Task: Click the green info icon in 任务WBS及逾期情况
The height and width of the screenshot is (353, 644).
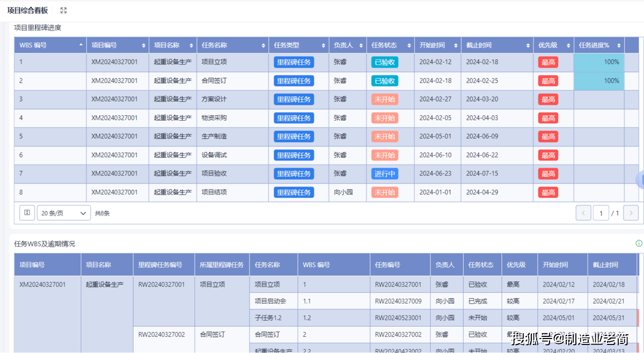Action: point(639,244)
